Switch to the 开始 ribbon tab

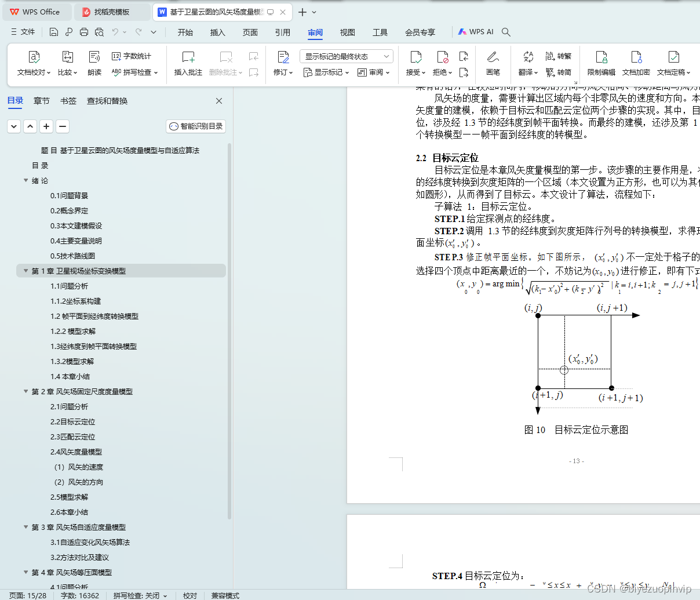(x=185, y=32)
